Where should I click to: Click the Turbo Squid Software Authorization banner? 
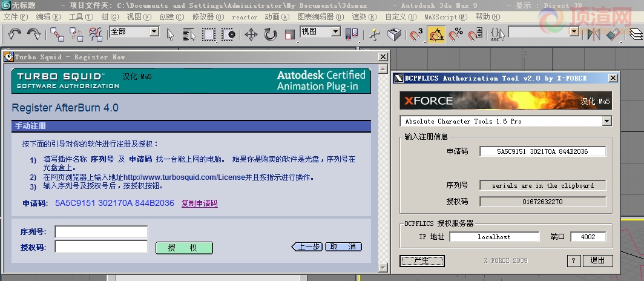pos(191,81)
